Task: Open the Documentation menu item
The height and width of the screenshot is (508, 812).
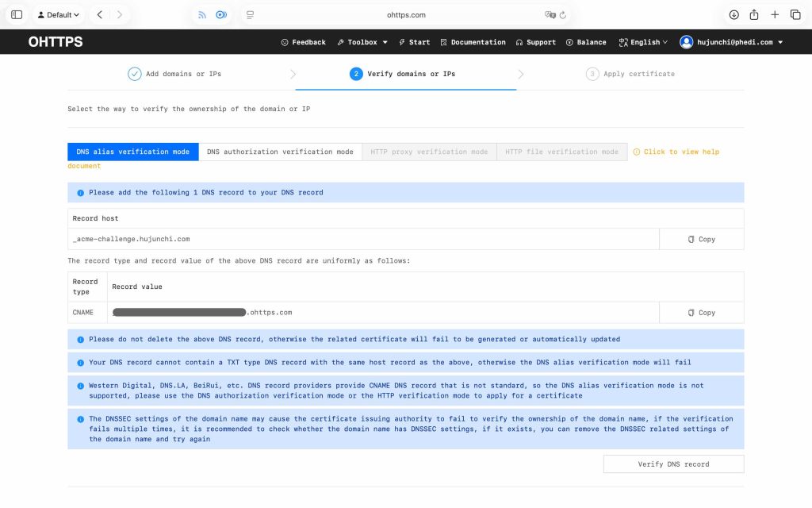Action: coord(473,42)
